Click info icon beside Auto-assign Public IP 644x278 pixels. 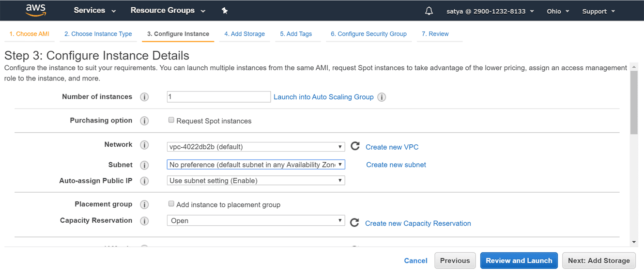point(144,181)
